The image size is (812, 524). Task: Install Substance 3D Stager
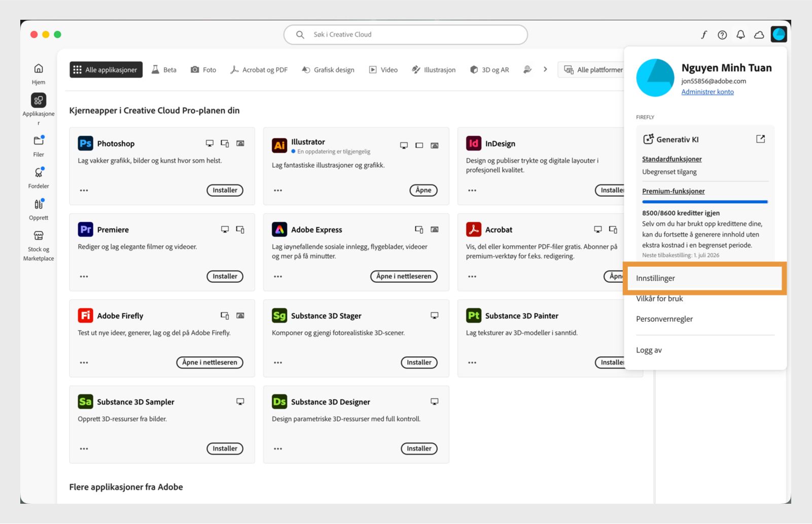[419, 363]
